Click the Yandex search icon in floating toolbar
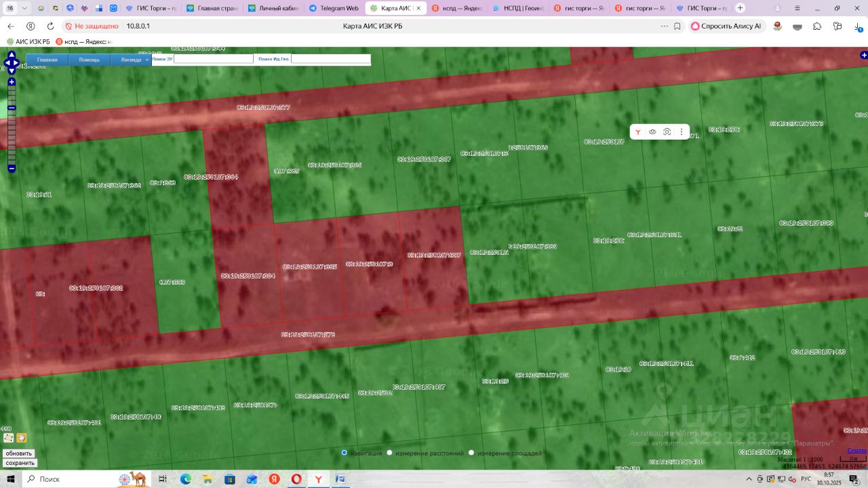This screenshot has width=868, height=488. (x=637, y=132)
